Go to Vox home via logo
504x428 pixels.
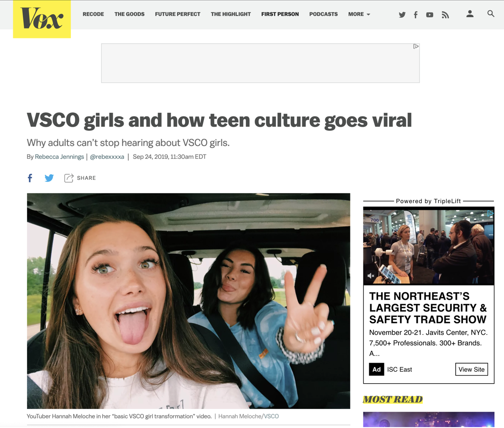(x=42, y=19)
